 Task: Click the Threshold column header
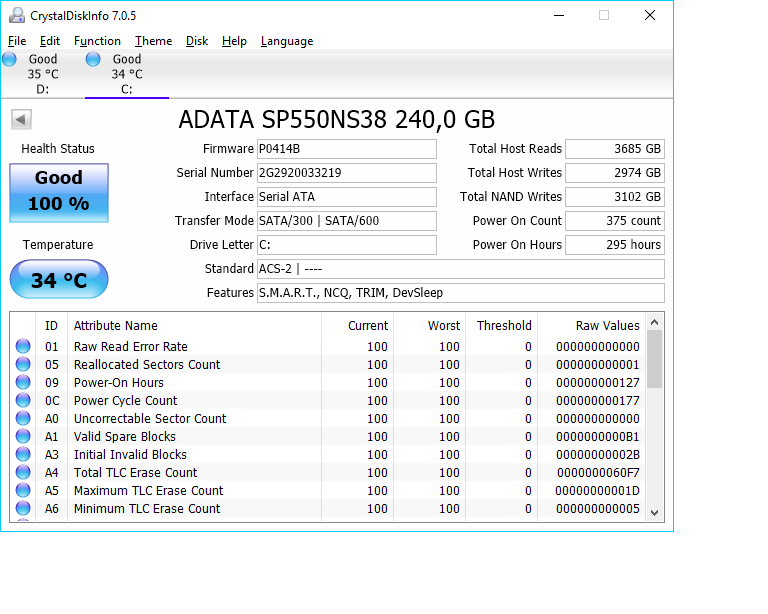(x=502, y=326)
